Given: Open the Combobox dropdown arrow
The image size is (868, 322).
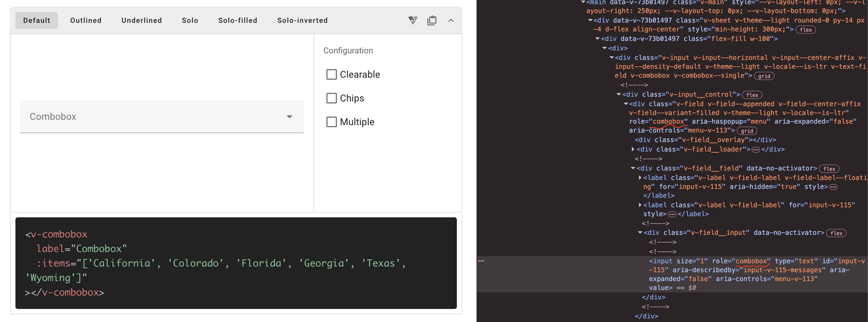Looking at the screenshot, I should pos(289,117).
